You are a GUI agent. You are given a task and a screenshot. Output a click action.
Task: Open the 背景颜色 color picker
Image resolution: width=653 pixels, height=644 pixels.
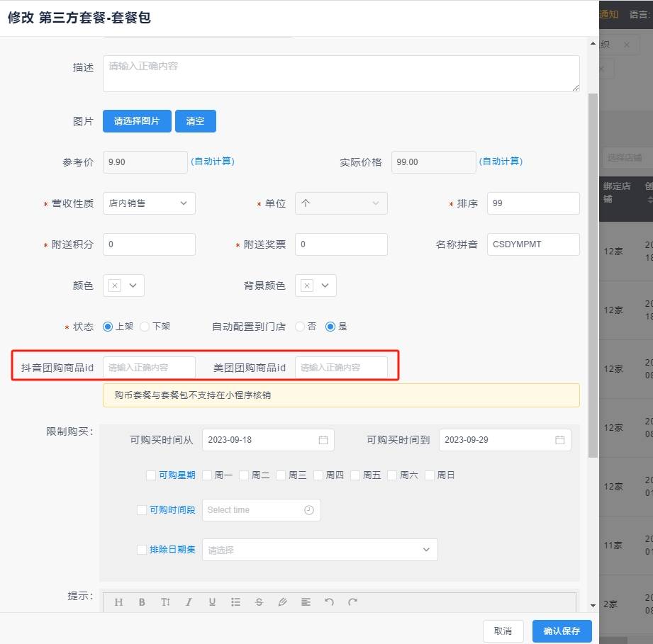click(x=316, y=286)
